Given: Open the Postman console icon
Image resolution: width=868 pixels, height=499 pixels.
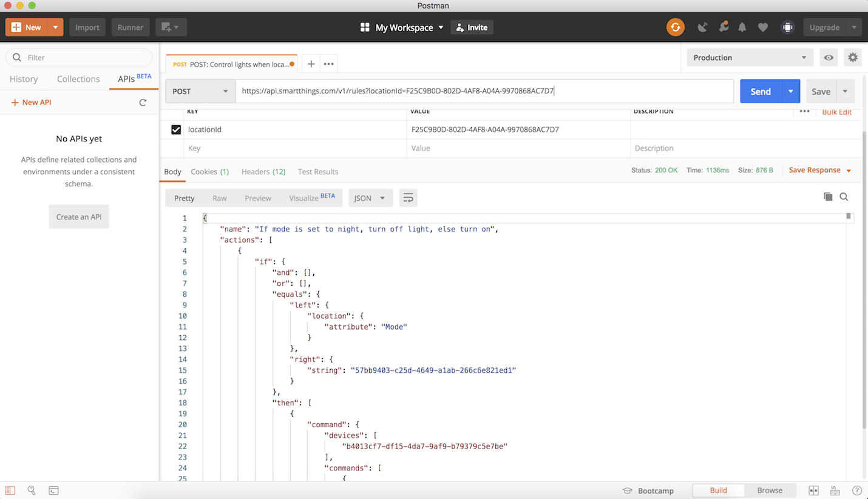Looking at the screenshot, I should coord(53,491).
